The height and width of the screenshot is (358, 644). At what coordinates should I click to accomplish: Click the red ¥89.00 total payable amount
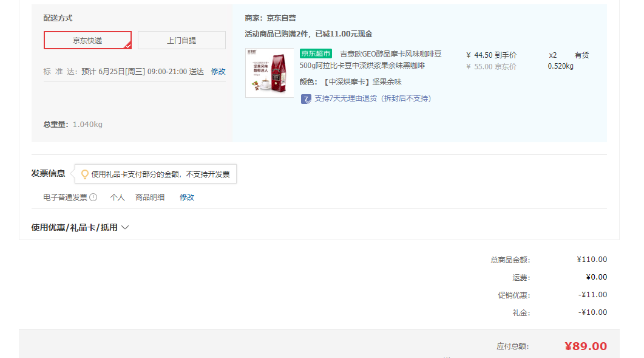(585, 346)
